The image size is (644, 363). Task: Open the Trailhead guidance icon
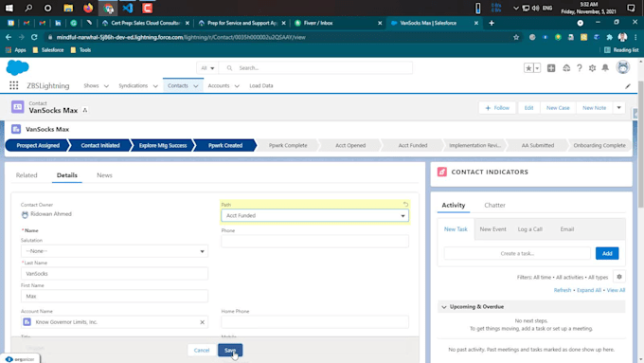(x=566, y=68)
